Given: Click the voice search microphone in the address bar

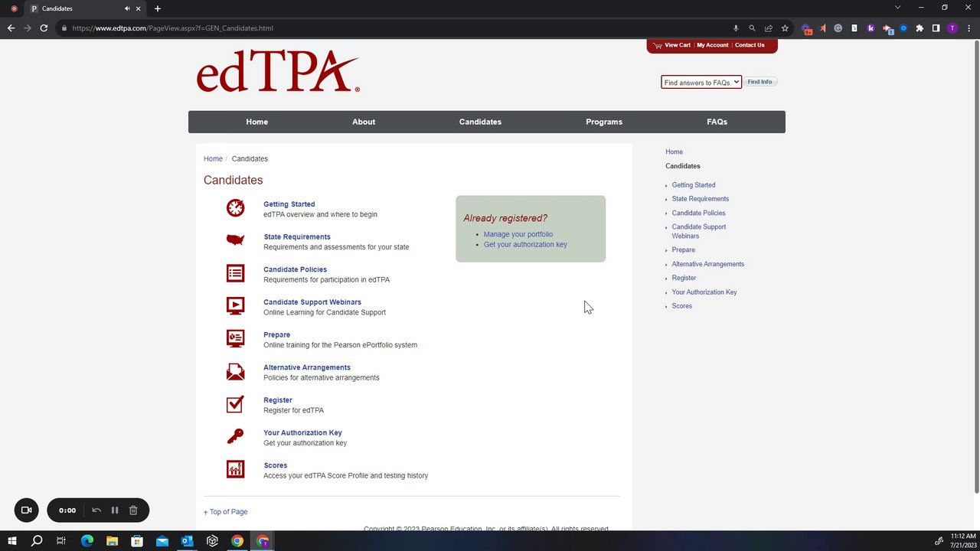Looking at the screenshot, I should (736, 28).
